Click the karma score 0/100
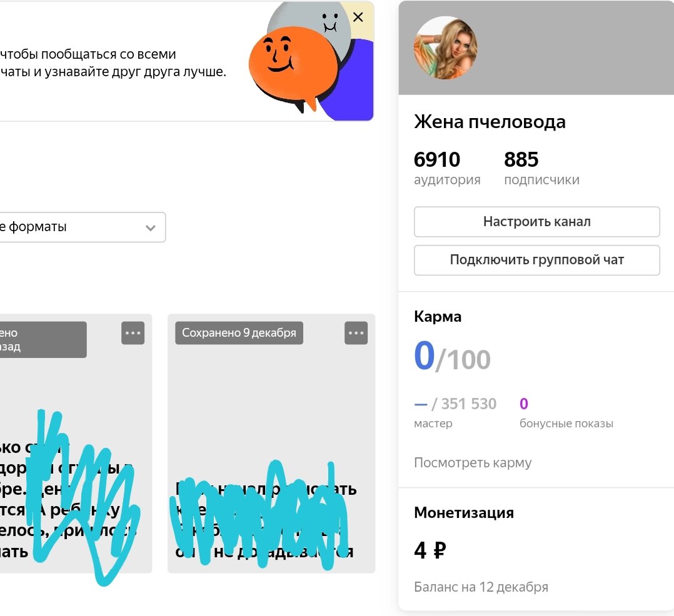This screenshot has width=674, height=616. (452, 356)
